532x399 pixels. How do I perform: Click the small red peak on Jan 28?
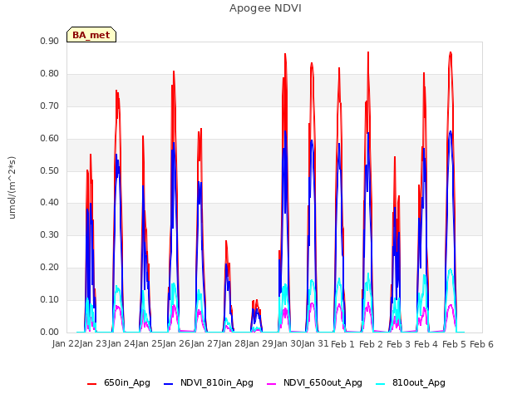coord(257,300)
